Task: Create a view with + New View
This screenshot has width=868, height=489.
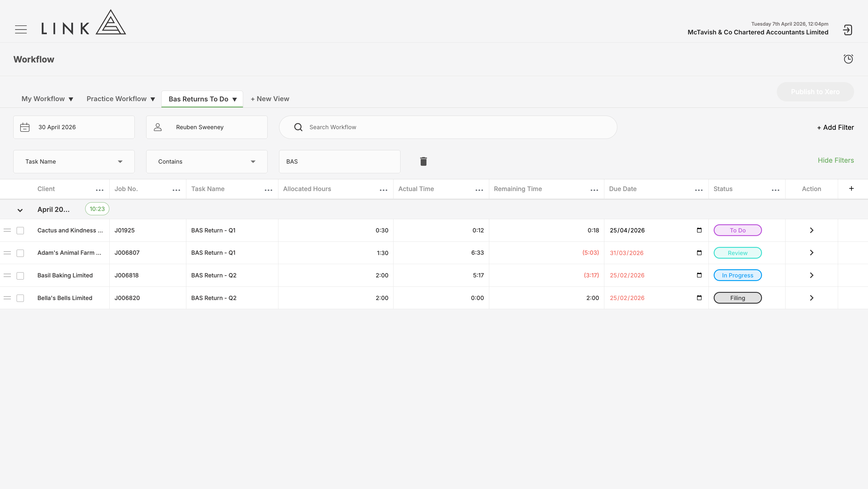Action: [x=270, y=99]
